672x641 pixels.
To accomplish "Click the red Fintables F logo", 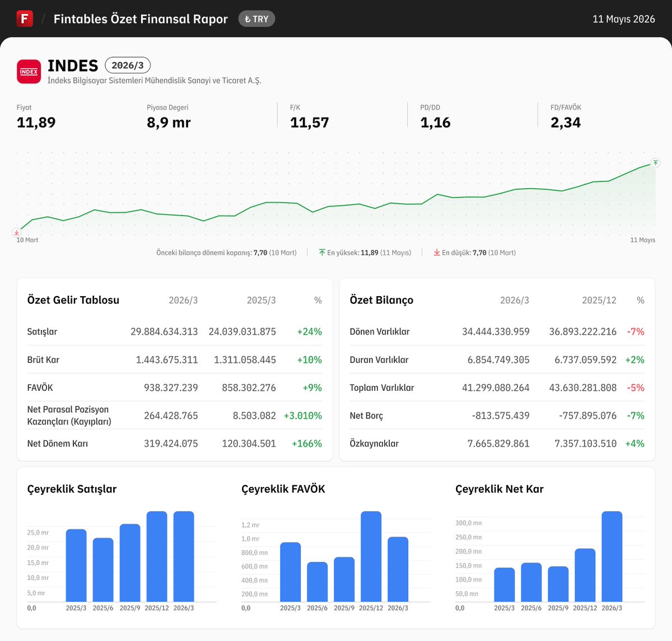I will point(25,18).
